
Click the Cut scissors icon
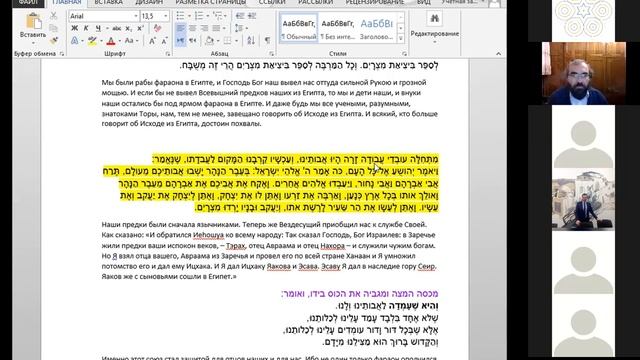point(53,16)
